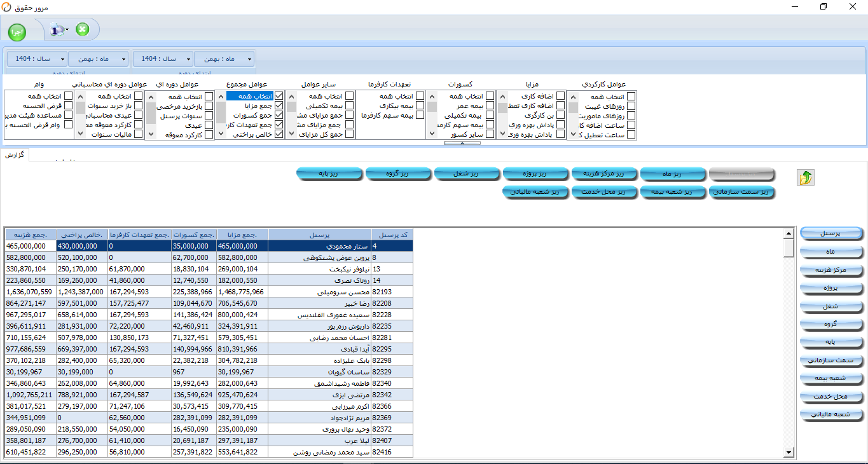868x464 pixels.
Task: Sort by the جمع هزینه column header
Action: (31, 234)
